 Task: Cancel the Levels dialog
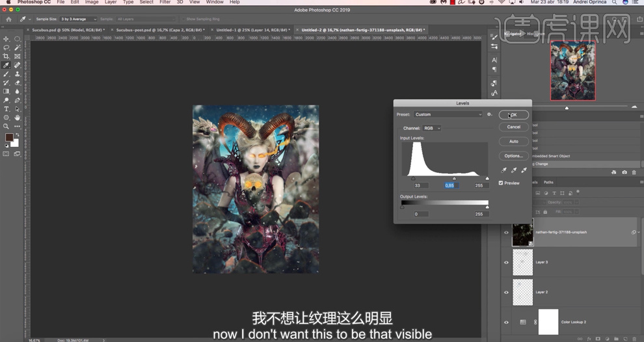[513, 127]
